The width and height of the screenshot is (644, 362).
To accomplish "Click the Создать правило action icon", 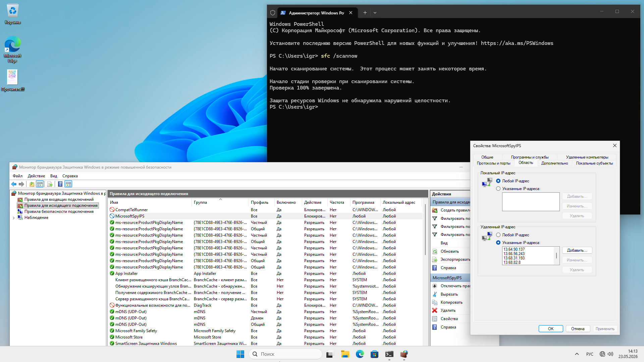I will 435,210.
